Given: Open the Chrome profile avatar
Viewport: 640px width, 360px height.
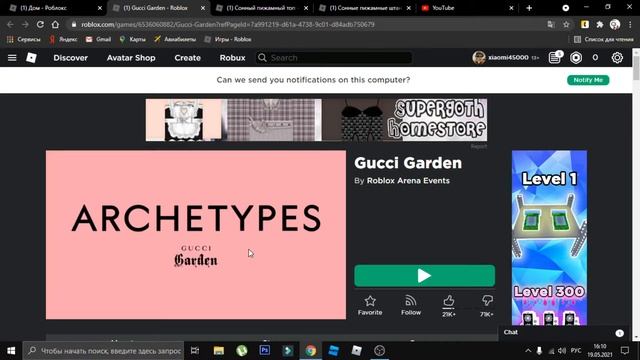Looking at the screenshot, I should click(615, 24).
